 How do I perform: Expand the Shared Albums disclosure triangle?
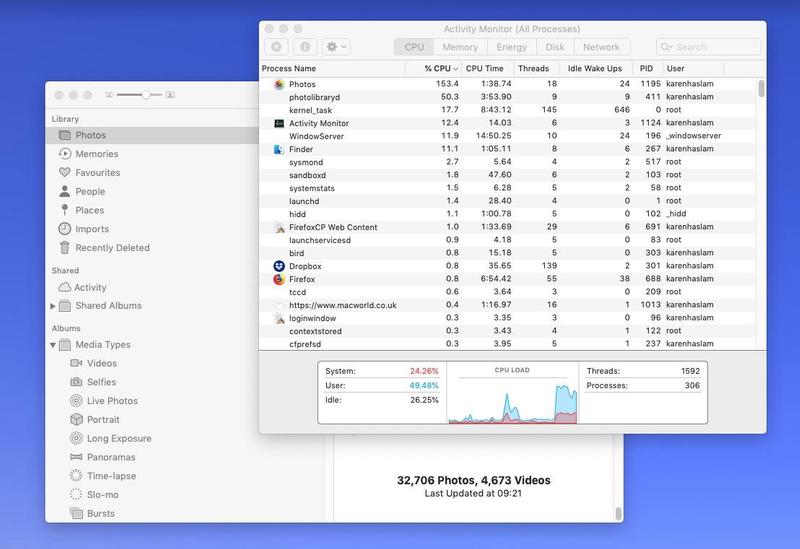click(x=53, y=306)
